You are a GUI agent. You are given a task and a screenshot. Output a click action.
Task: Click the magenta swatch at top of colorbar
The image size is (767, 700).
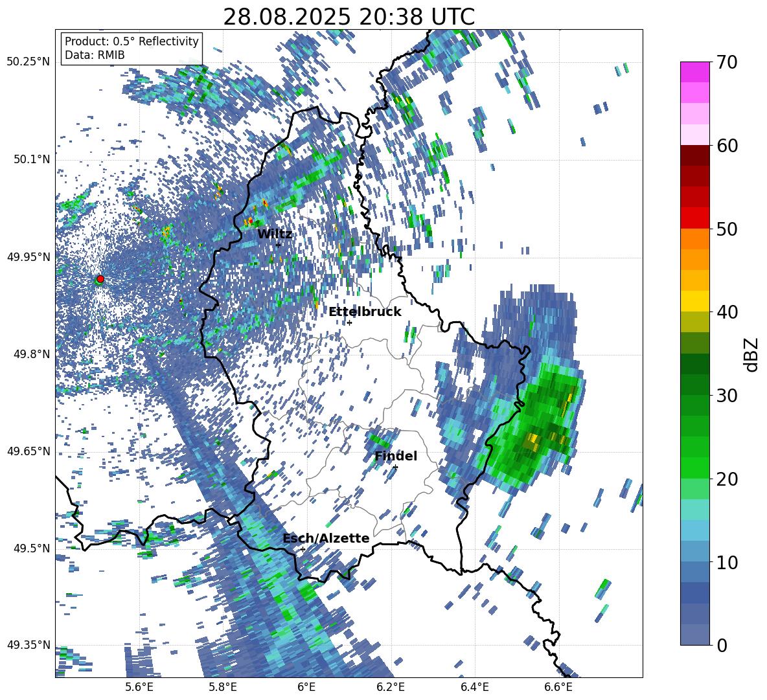694,72
